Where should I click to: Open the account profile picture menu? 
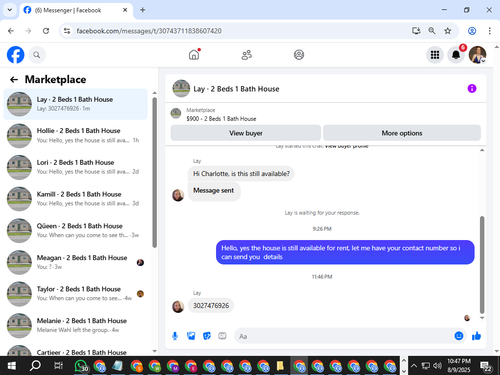pyautogui.click(x=477, y=55)
